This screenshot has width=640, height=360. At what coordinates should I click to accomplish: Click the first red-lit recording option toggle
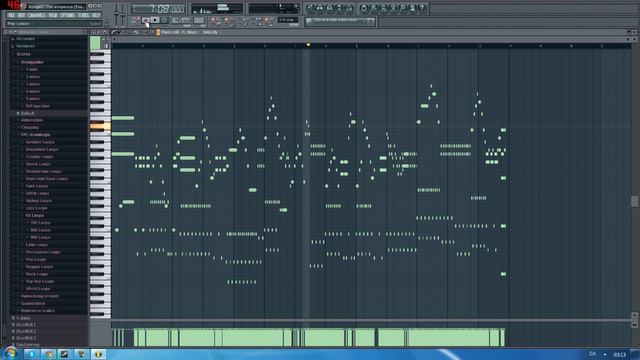tap(213, 19)
